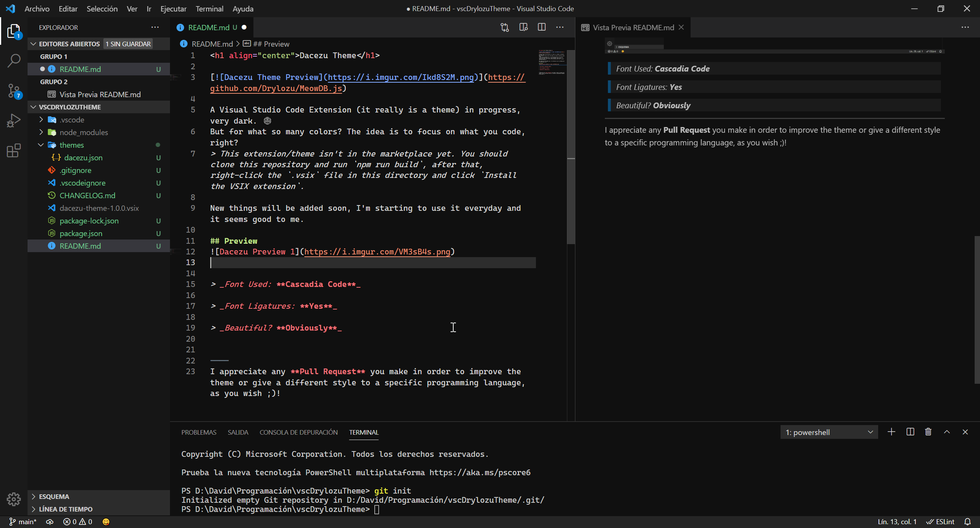Open preview to the side icon

[523, 27]
